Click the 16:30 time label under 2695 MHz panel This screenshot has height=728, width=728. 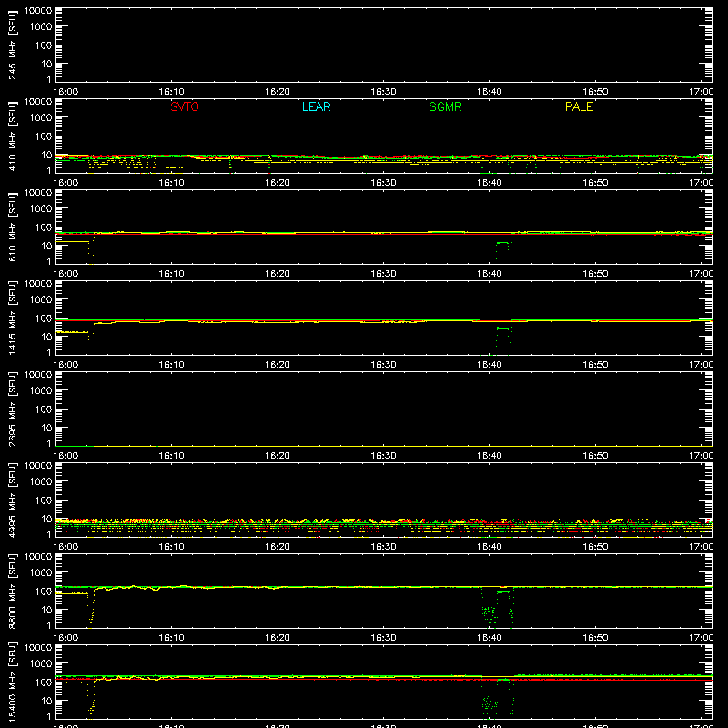coord(383,456)
